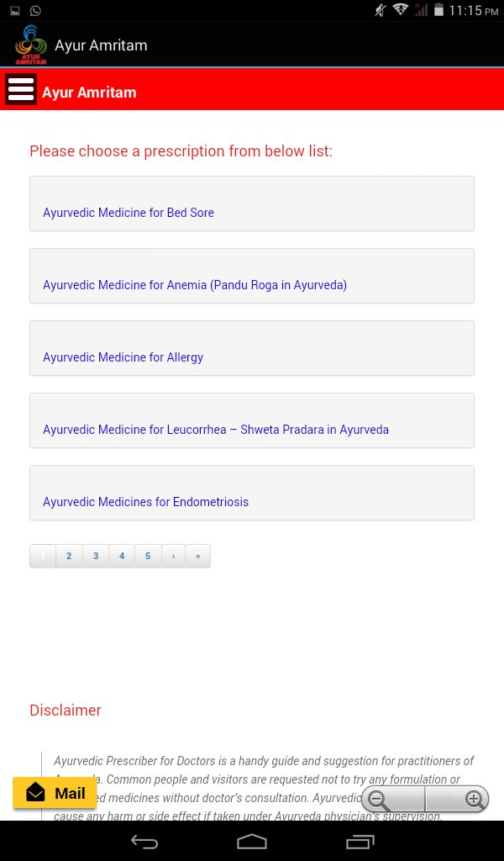Go to pagination page 3

[96, 556]
